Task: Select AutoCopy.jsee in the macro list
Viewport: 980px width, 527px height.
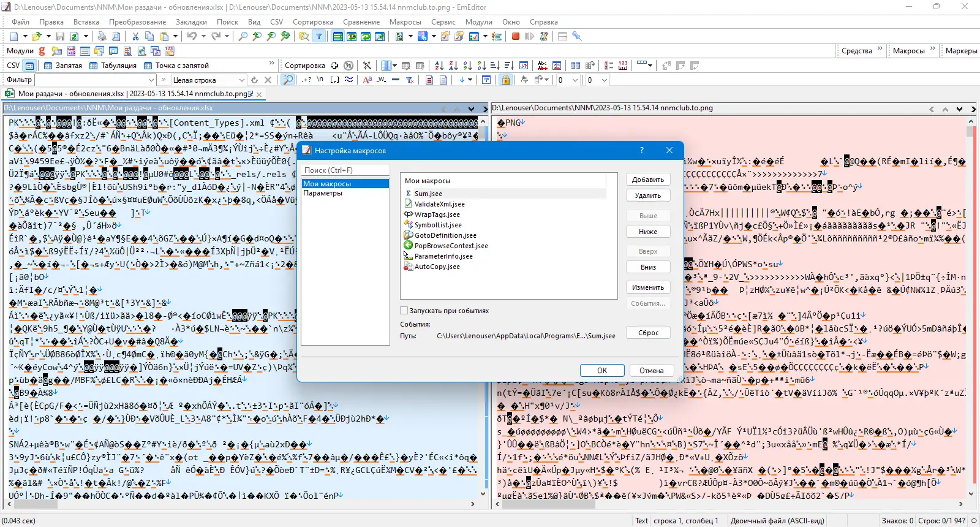Action: click(437, 267)
